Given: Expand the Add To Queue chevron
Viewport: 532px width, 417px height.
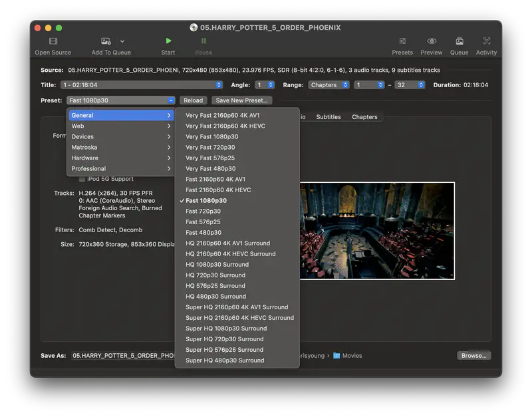Looking at the screenshot, I should pos(122,41).
